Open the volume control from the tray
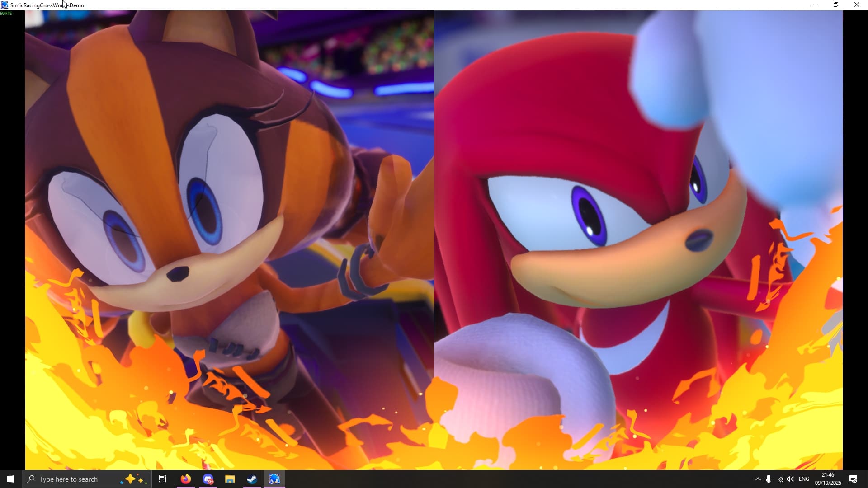This screenshot has height=488, width=868. click(x=790, y=479)
